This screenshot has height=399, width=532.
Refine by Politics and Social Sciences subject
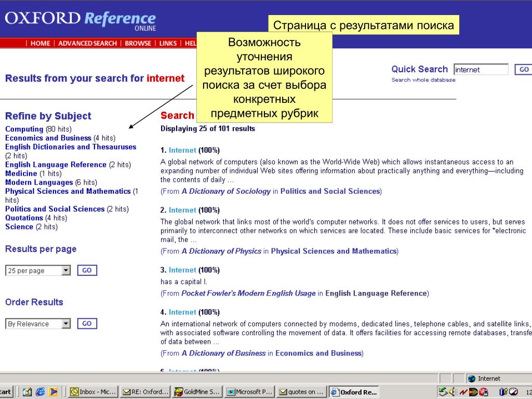(x=55, y=209)
